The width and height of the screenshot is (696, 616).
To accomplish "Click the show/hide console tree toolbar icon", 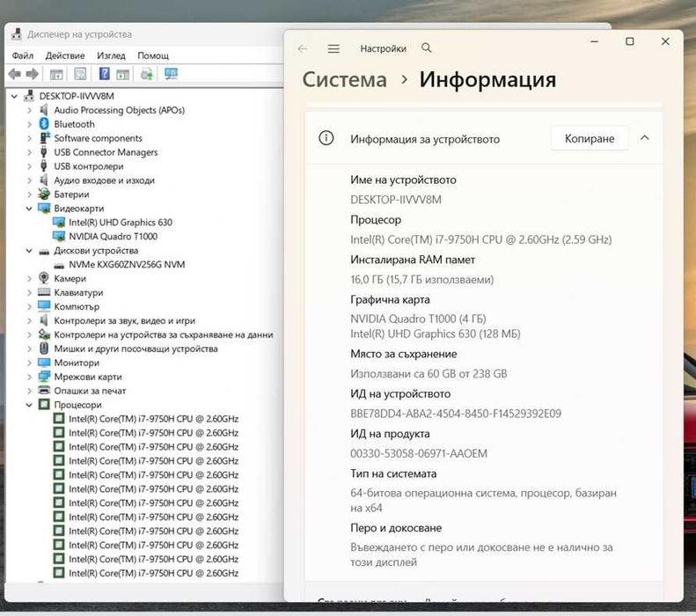I will tap(56, 74).
